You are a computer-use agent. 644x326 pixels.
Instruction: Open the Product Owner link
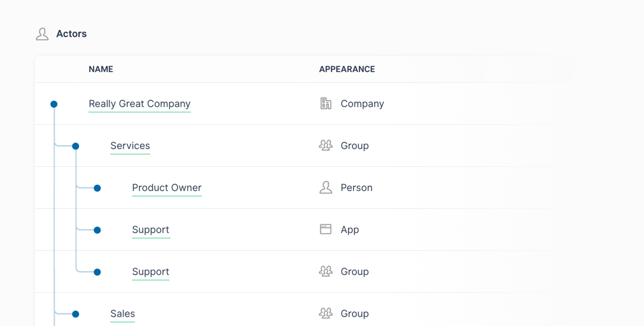pos(167,188)
